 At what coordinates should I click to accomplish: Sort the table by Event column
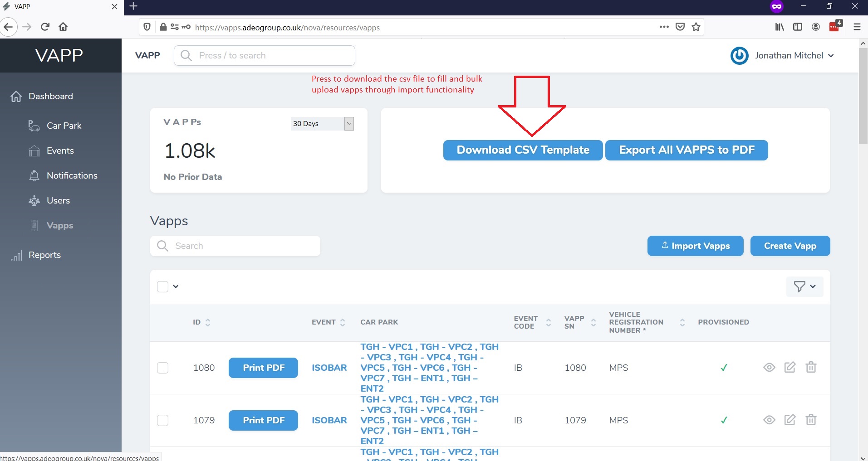point(329,322)
